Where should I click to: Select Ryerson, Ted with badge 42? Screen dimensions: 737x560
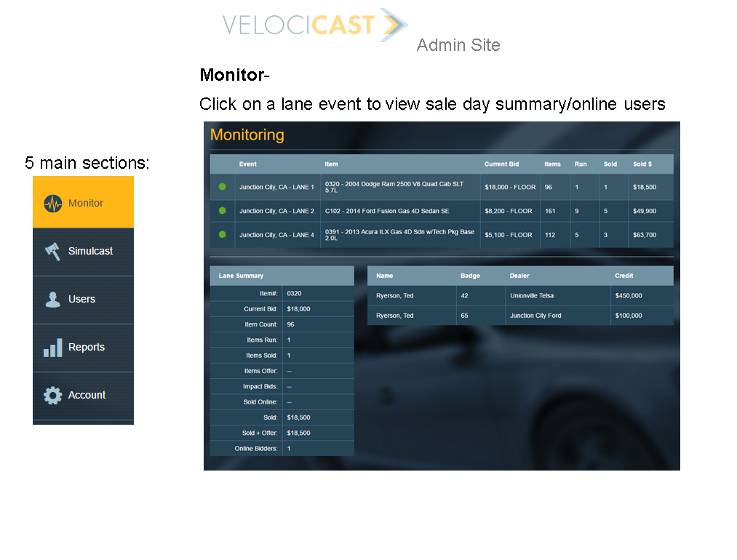(x=395, y=295)
